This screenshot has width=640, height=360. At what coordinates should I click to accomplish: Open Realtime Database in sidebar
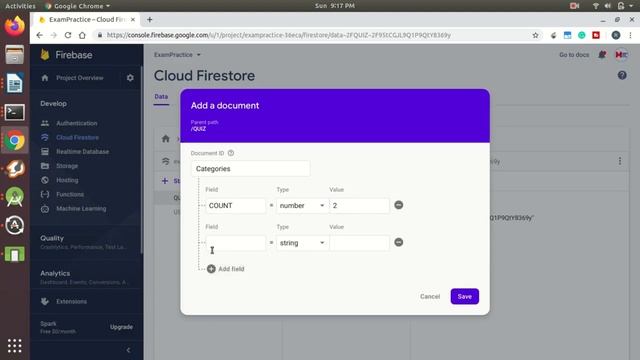pos(82,151)
